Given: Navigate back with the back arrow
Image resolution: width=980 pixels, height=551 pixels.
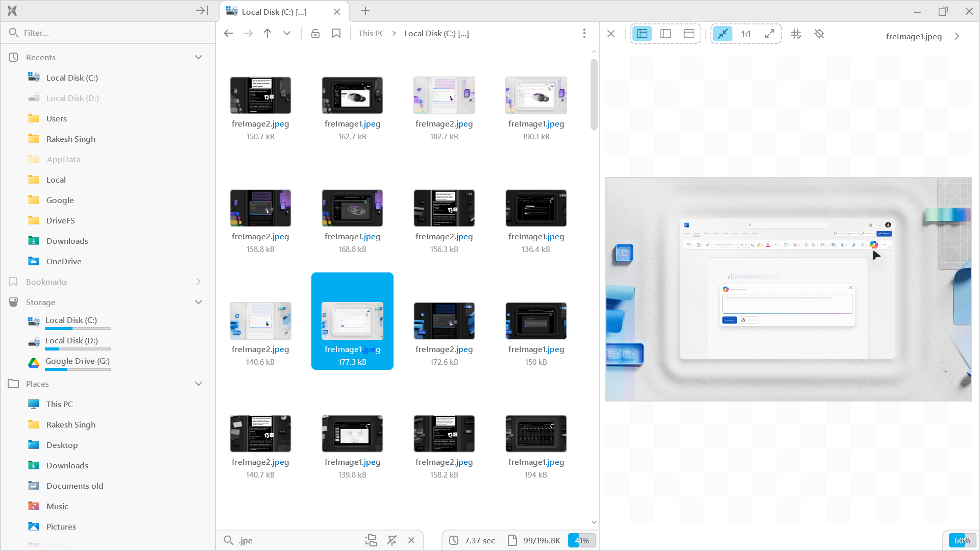Looking at the screenshot, I should coord(228,33).
